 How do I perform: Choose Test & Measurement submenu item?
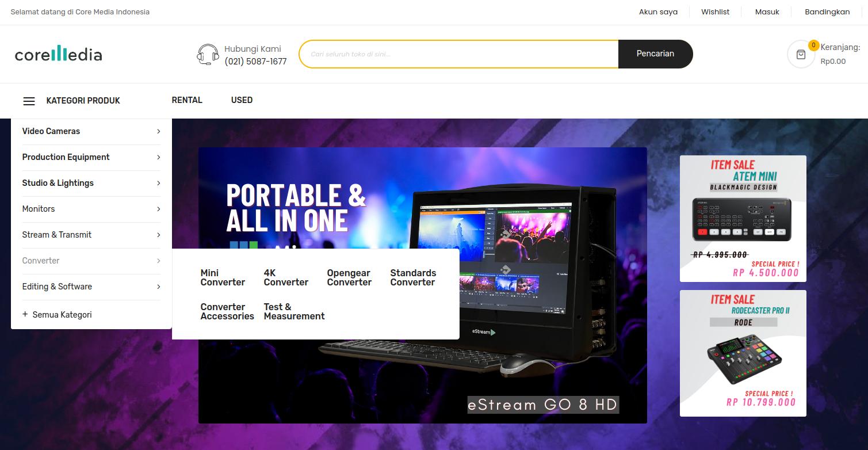[294, 311]
